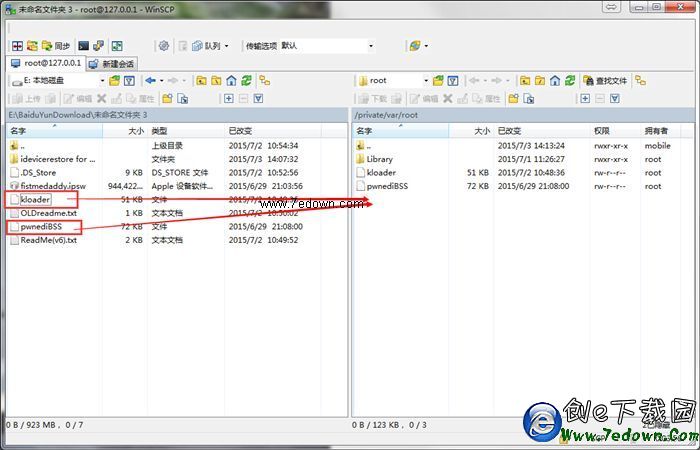This screenshot has width=700, height=450.
Task: Click the Compare Directories toolbar icon
Action: pyautogui.click(x=17, y=46)
